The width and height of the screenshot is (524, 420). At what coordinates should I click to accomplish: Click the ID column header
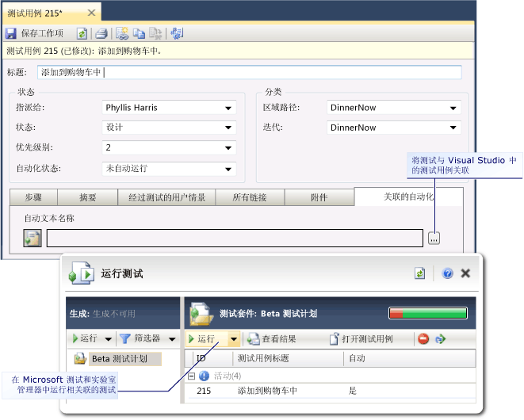coord(201,358)
